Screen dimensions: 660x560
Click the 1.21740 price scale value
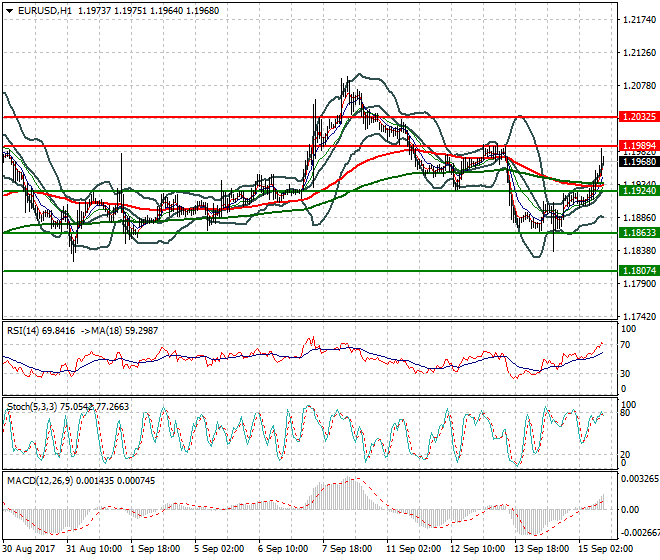[639, 20]
